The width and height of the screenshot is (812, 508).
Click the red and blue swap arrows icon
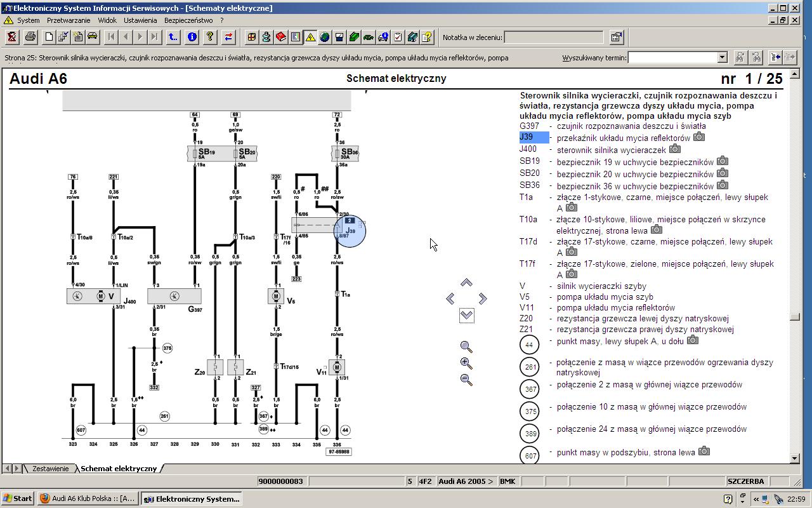point(228,37)
